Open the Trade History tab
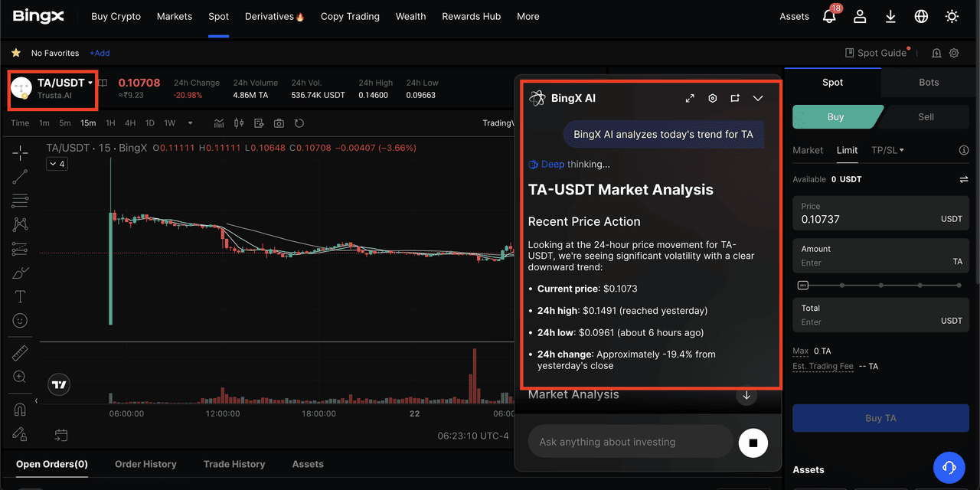 234,464
